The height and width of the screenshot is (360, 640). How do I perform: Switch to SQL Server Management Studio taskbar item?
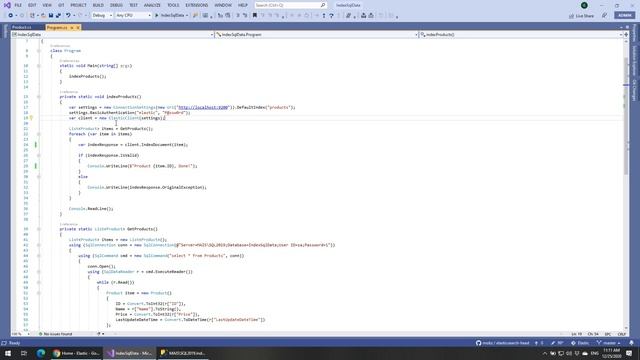(x=183, y=353)
